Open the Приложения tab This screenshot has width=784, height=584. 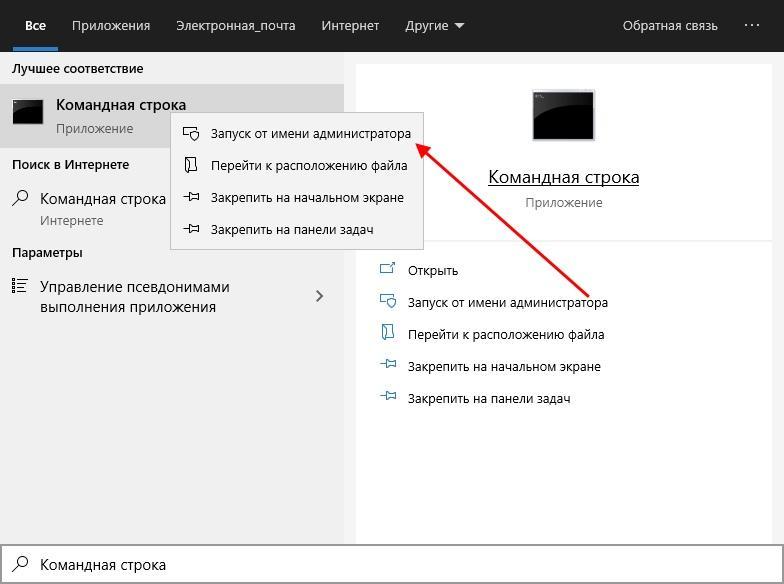point(111,26)
